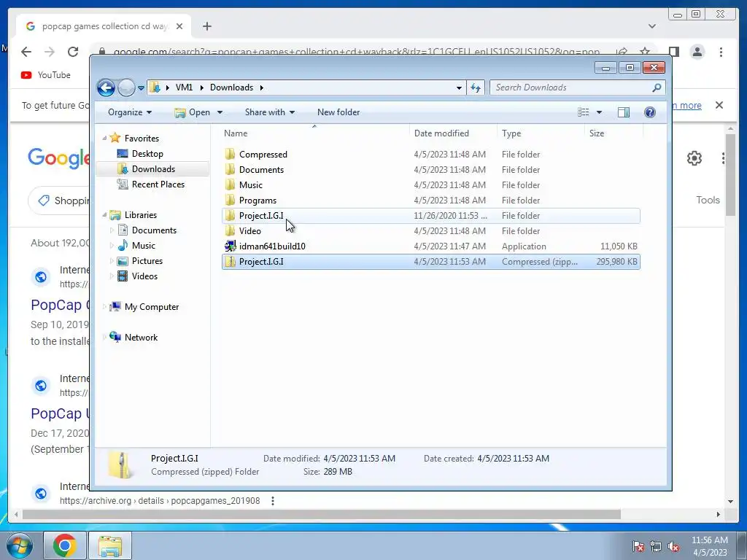Screen dimensions: 747x560
Task: Open Documents library in navigation pane
Action: pyautogui.click(x=154, y=230)
